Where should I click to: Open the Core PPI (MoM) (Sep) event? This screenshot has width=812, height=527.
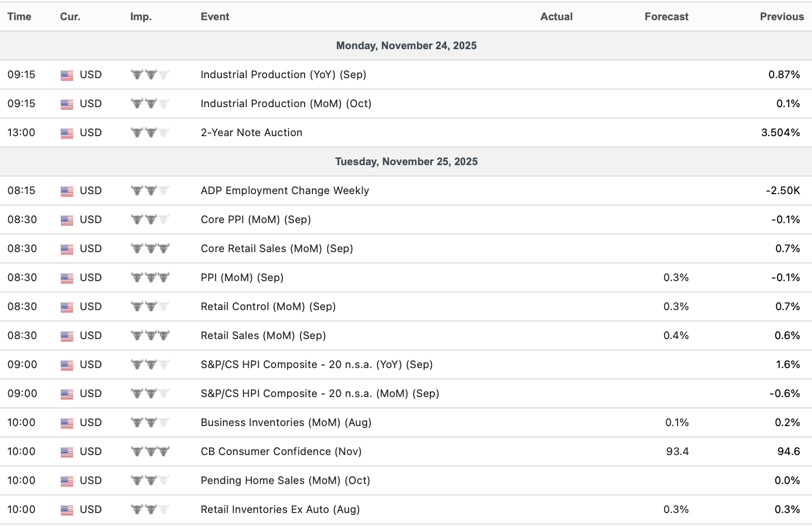pos(255,219)
